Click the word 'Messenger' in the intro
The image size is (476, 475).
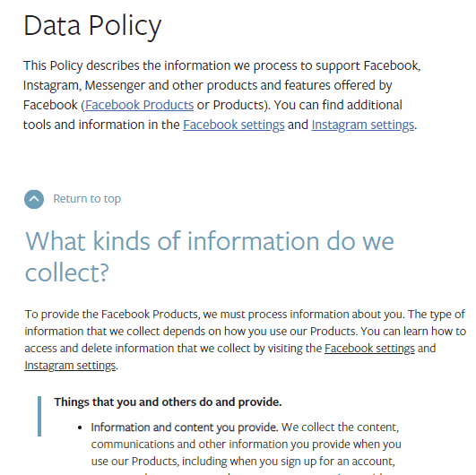point(115,85)
